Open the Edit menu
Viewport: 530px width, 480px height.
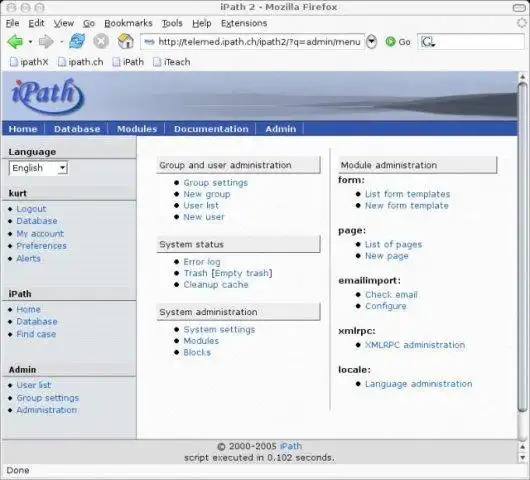tap(36, 23)
